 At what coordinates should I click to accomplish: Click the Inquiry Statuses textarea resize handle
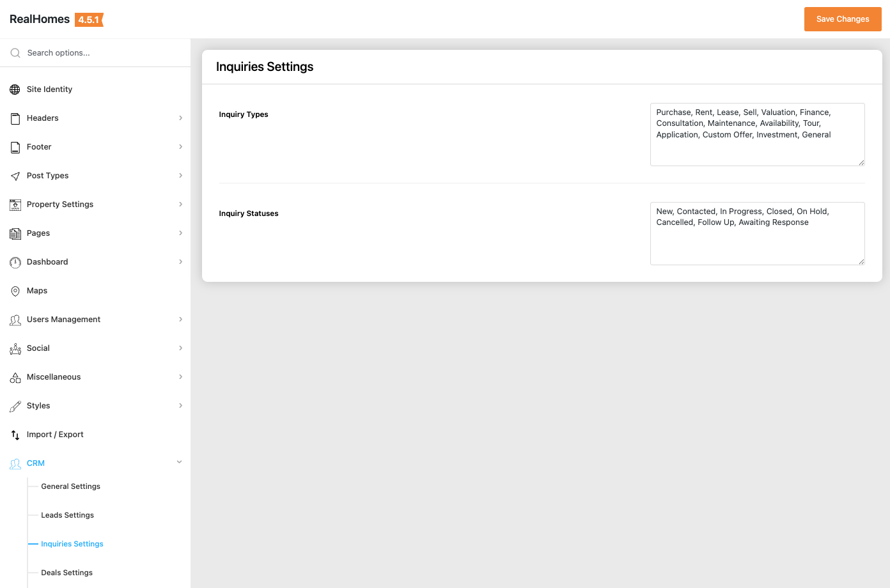point(861,261)
